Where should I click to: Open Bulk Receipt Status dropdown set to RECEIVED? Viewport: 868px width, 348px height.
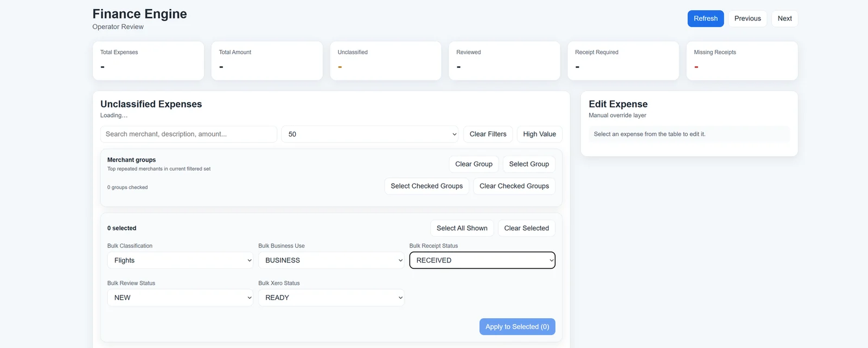click(482, 260)
